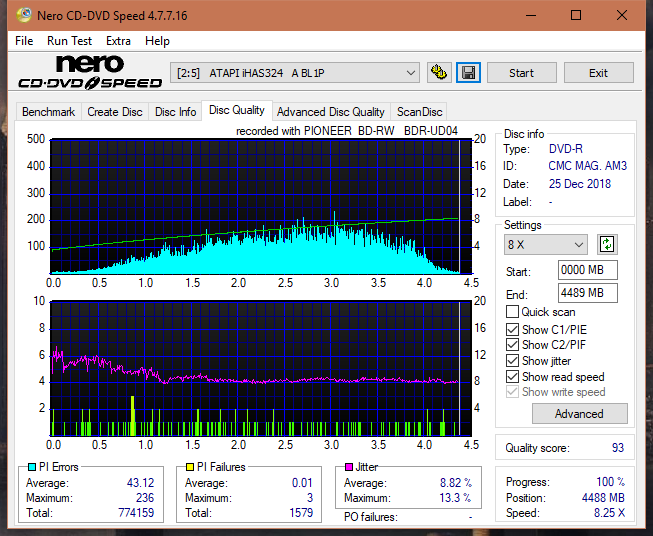Click the Nero app icon in title bar
Viewport: 653px width, 536px height.
24,15
